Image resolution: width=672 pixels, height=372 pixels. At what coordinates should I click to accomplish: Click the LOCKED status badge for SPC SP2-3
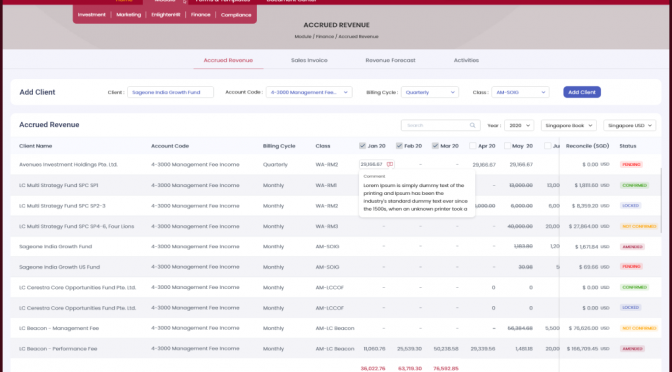pyautogui.click(x=630, y=206)
